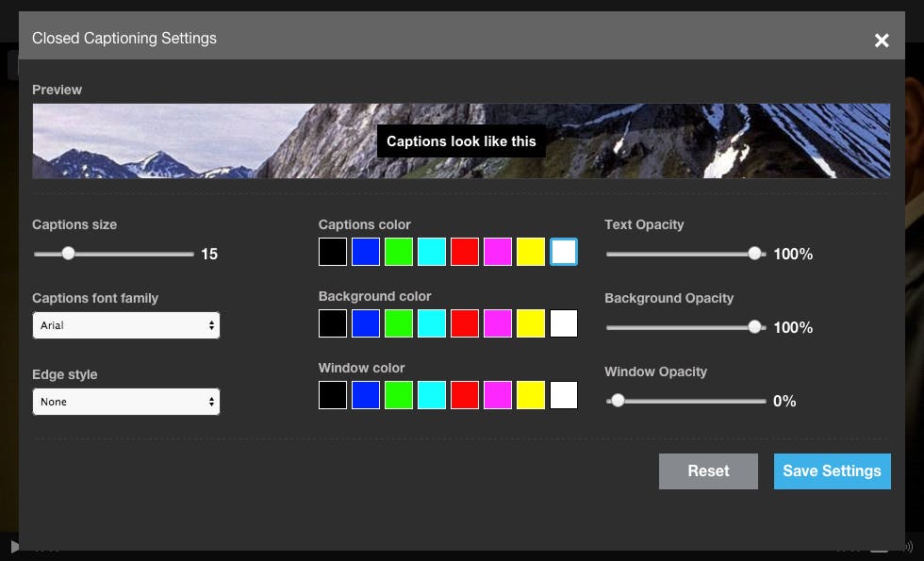Open the Edge style dropdown
Image resolution: width=924 pixels, height=561 pixels.
(x=126, y=402)
